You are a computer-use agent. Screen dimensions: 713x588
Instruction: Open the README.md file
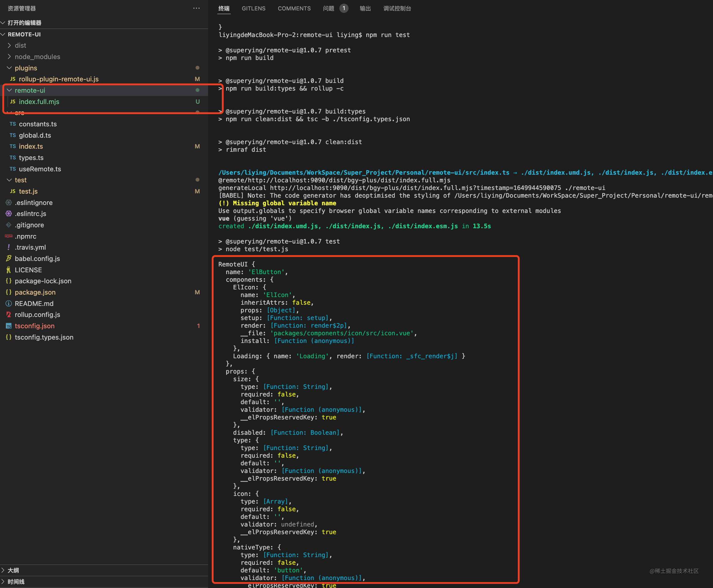pos(34,303)
